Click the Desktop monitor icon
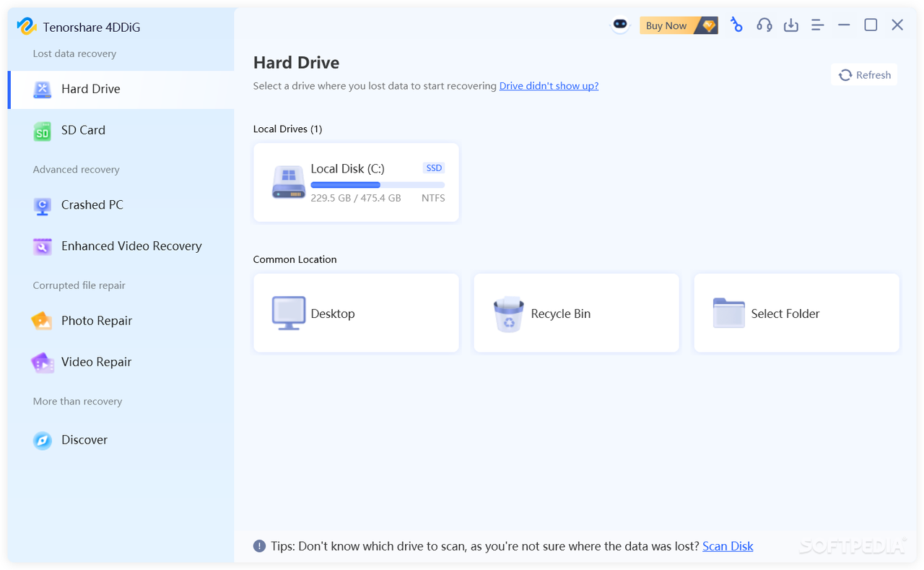Viewport: 924px width, 570px height. coord(289,314)
